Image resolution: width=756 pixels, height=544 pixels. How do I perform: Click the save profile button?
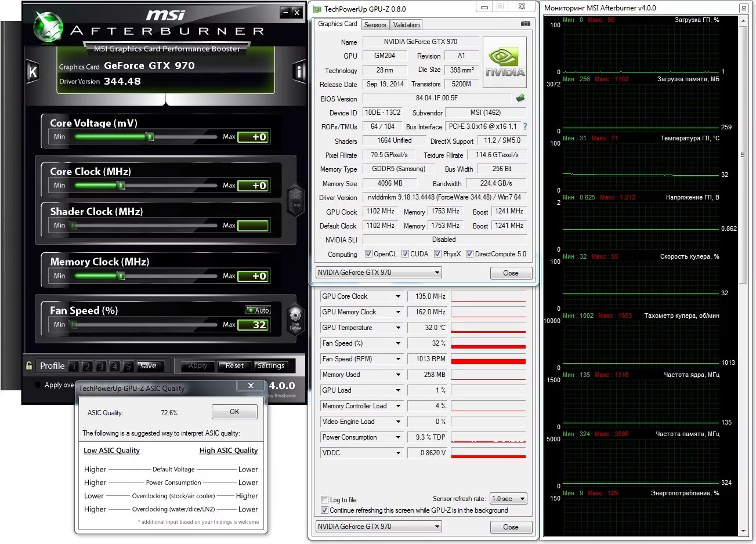tap(149, 366)
